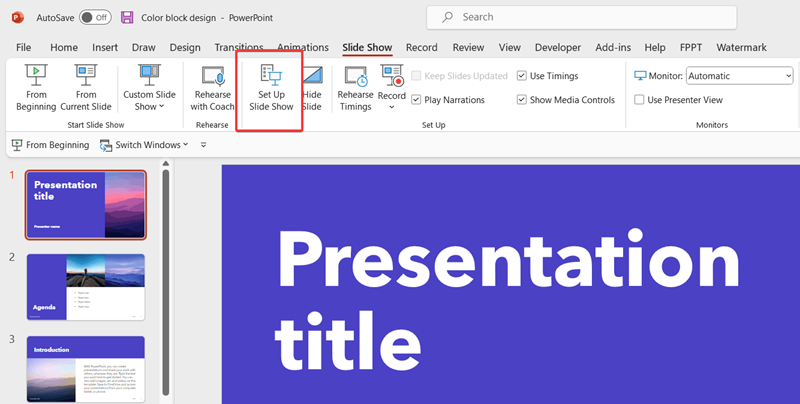The image size is (800, 404).
Task: Click the Hide Slide icon
Action: coord(311,86)
